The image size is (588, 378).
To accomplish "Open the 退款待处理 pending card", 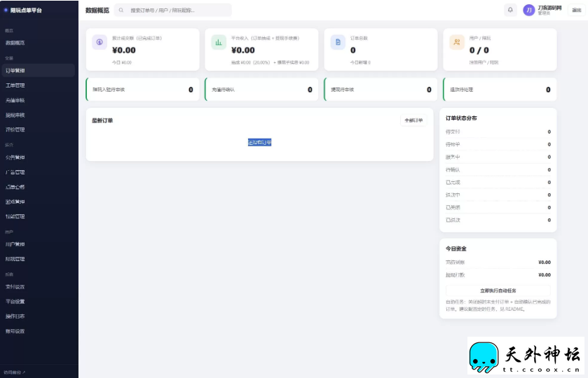I will (x=500, y=90).
